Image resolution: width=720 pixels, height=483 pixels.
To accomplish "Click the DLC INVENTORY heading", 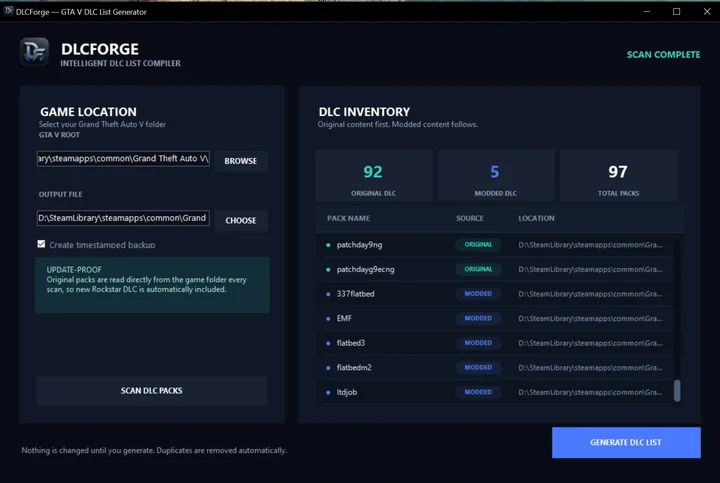I will pyautogui.click(x=364, y=112).
